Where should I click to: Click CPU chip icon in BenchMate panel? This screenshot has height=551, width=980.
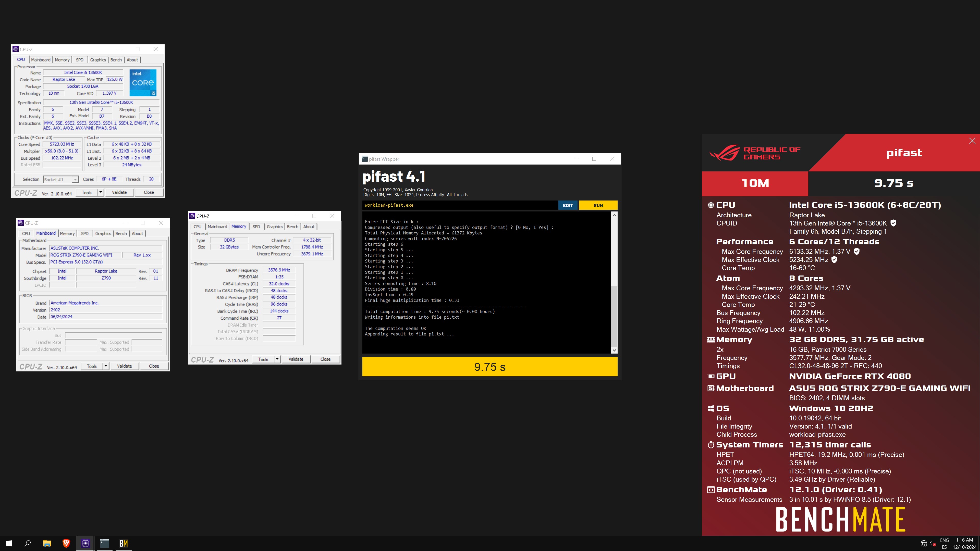click(711, 205)
